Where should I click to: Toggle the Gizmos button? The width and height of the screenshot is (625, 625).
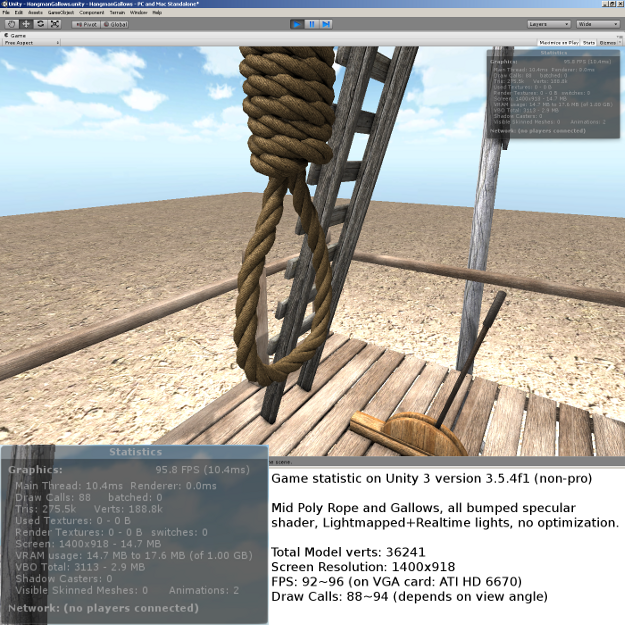point(607,43)
